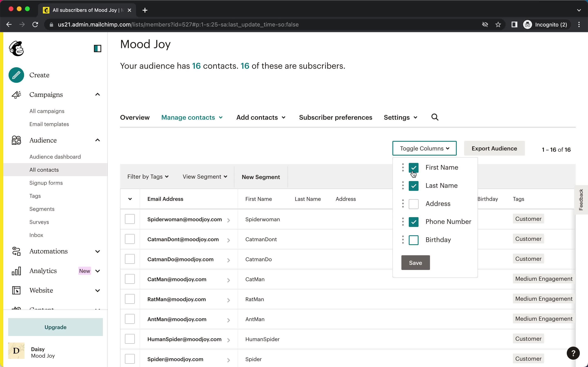Screen dimensions: 588x367
Task: Expand the Add contacts dropdown
Action: (x=261, y=117)
